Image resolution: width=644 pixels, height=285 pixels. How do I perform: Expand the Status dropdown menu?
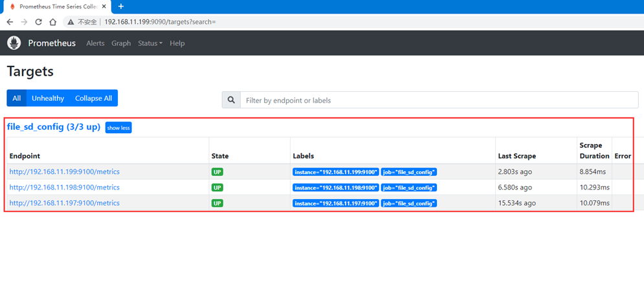point(150,43)
